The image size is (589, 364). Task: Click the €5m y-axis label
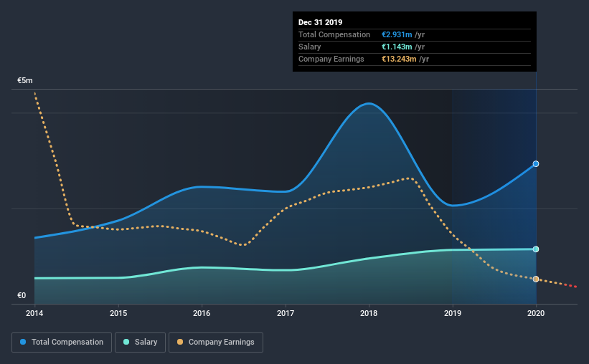25,81
